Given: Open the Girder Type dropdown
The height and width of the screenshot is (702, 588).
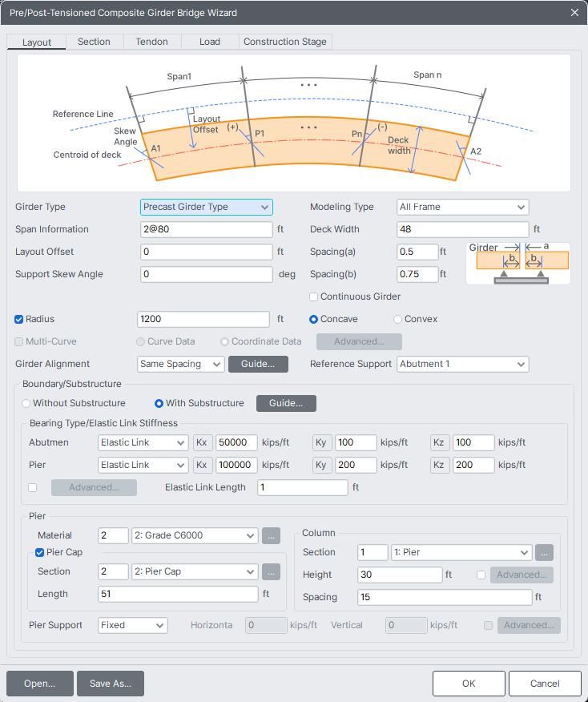Looking at the screenshot, I should pyautogui.click(x=207, y=207).
